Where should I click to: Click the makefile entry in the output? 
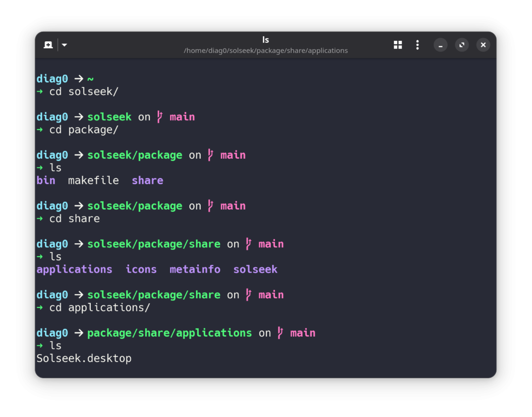pyautogui.click(x=93, y=180)
